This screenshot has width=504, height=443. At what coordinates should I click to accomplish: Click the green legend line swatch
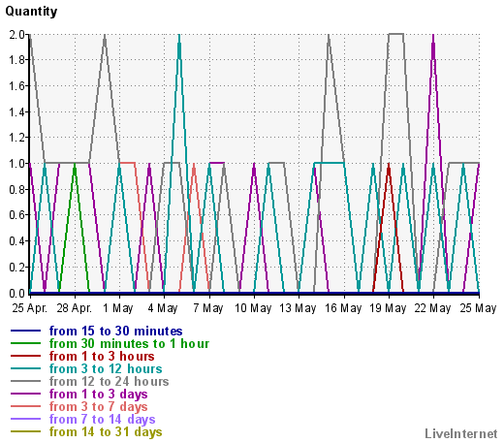point(25,343)
